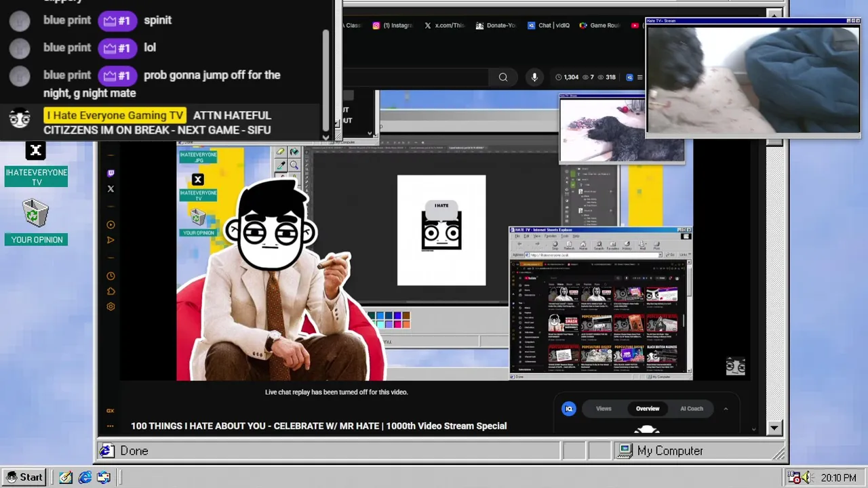Click the chat message 'spinit'

click(x=157, y=20)
